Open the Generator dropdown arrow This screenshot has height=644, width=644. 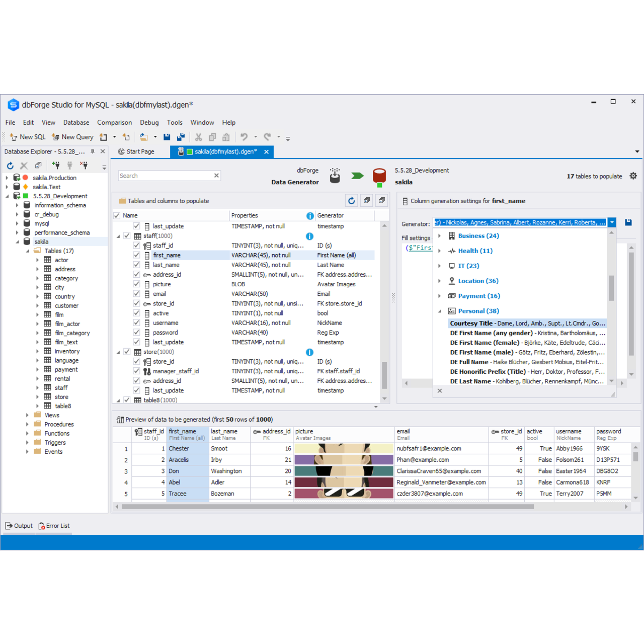point(612,222)
